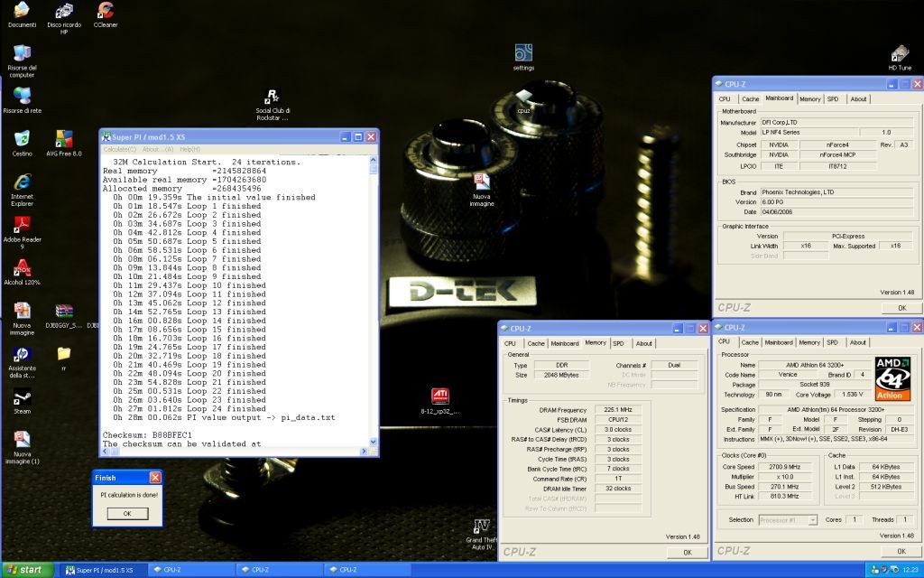Click Super PI horizontal scrollbar right arrow
924x578 pixels.
coord(364,452)
